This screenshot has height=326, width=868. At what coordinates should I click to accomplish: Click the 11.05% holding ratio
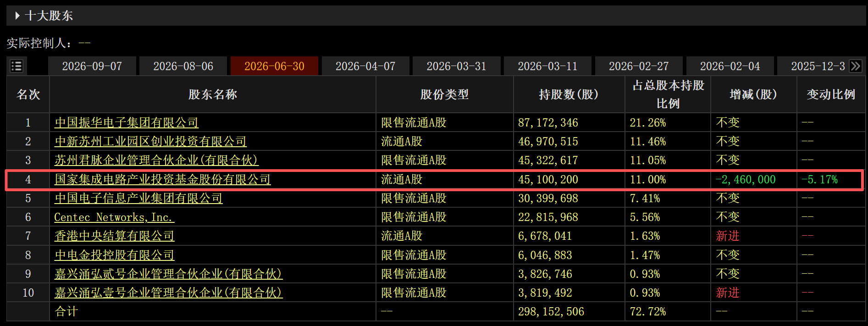coord(647,160)
